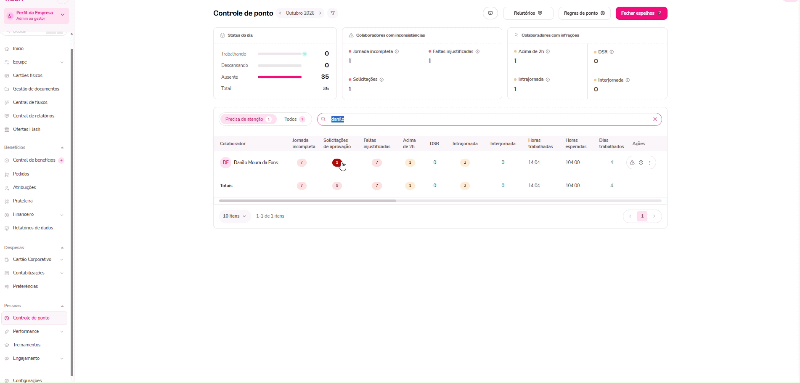Screen dimensions: 800x383
Task: Open Central de relatórios in the sidebar
Action: pyautogui.click(x=33, y=116)
